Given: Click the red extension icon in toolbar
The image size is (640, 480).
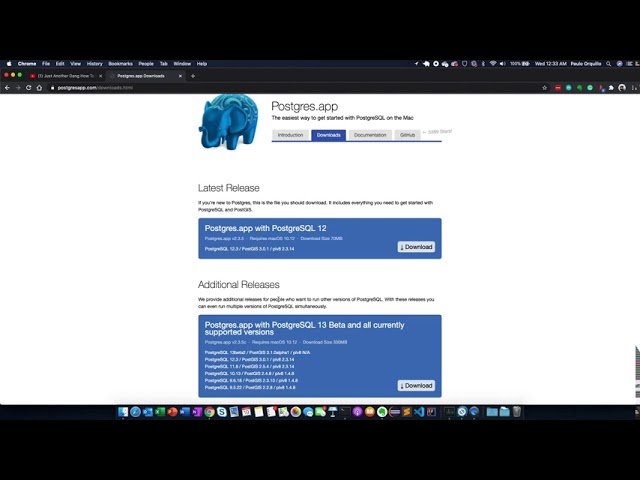Looking at the screenshot, I should (558, 88).
